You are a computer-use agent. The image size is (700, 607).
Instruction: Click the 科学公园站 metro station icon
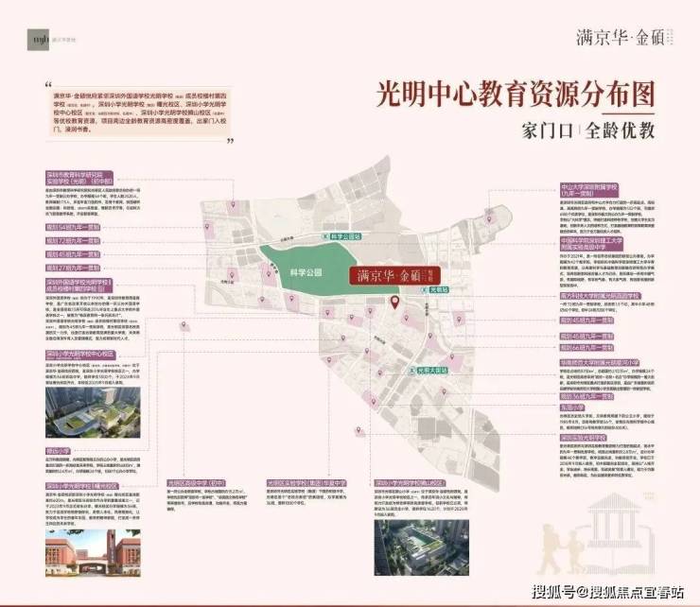tap(325, 236)
